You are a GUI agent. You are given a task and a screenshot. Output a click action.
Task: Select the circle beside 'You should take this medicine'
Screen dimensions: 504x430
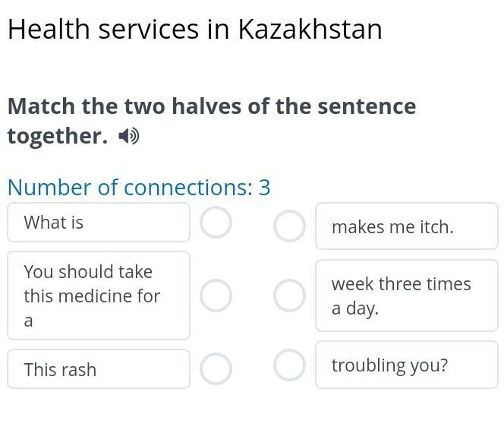(216, 296)
